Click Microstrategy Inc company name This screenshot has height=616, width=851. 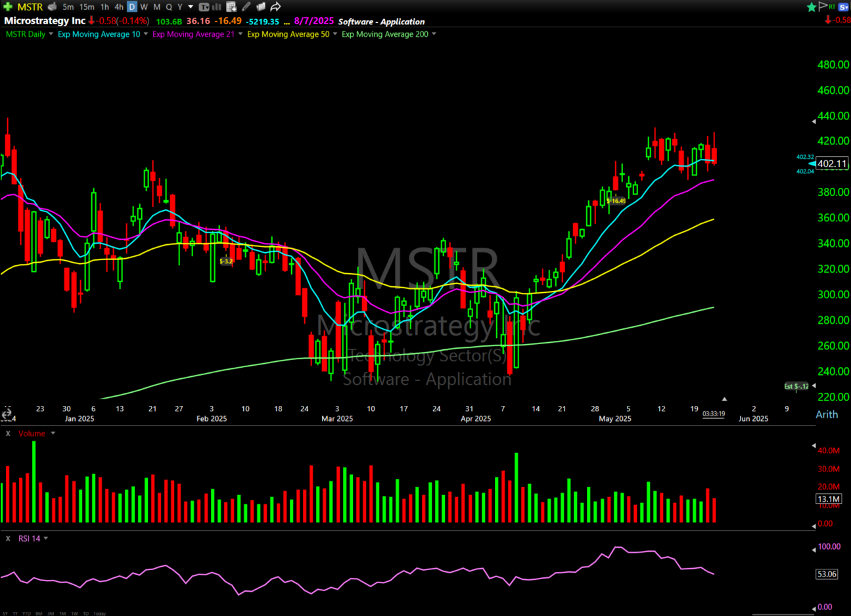[45, 21]
